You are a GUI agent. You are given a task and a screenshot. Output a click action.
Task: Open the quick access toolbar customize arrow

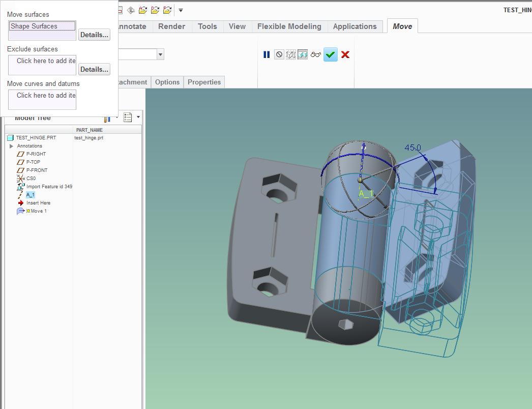click(x=181, y=10)
